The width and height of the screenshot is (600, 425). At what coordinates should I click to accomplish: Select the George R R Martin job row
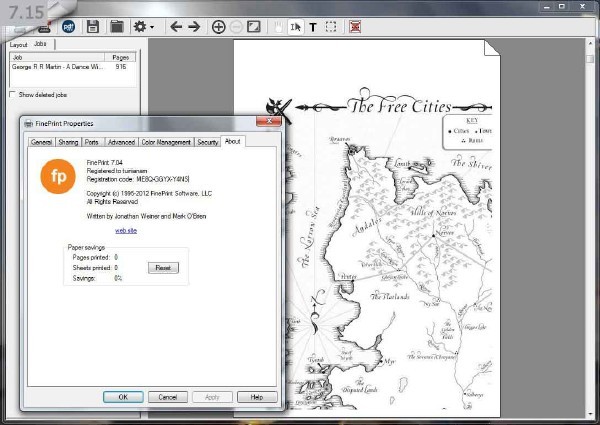[73, 67]
